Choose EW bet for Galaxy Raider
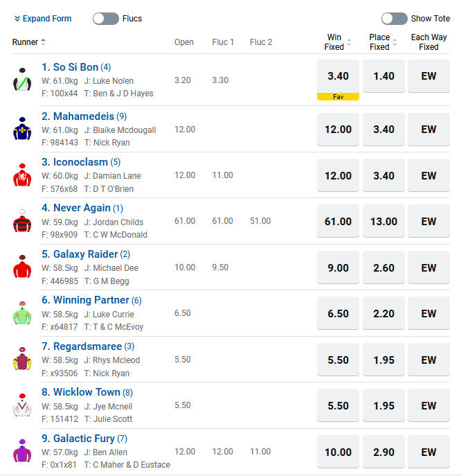Screen dimensions: 461x476 pos(428,267)
